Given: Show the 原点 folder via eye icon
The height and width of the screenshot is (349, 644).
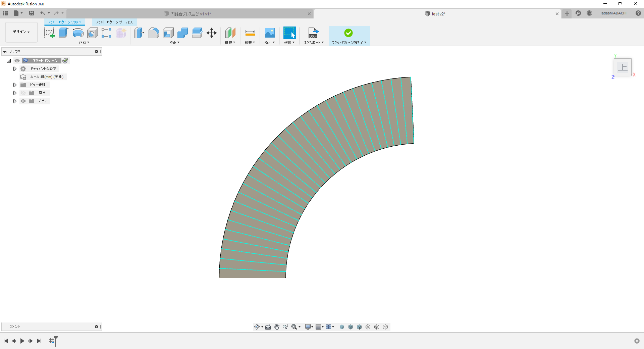Looking at the screenshot, I should (x=23, y=93).
